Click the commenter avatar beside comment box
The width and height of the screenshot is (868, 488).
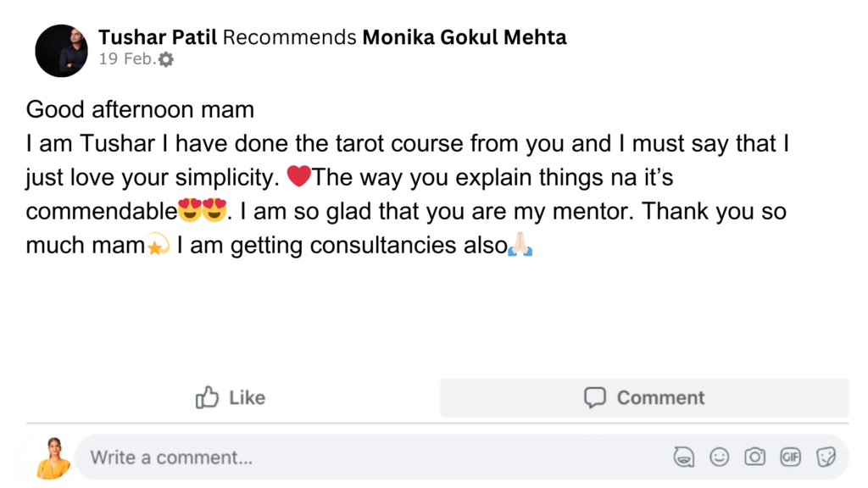[x=53, y=458]
